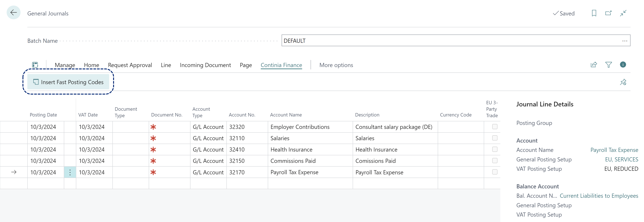Screen dimensions: 644x222
Task: Click the action bar layout icon
Action: tap(35, 65)
